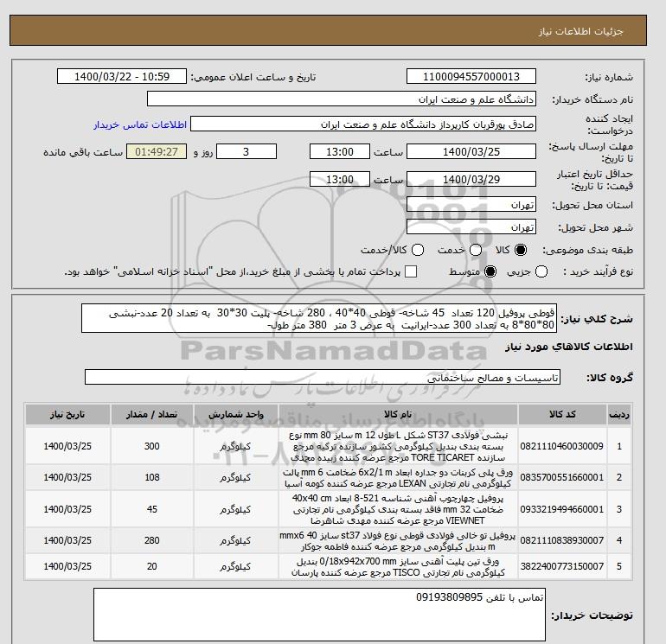Click TISCO tin plate sheet name in row 5

(x=398, y=567)
